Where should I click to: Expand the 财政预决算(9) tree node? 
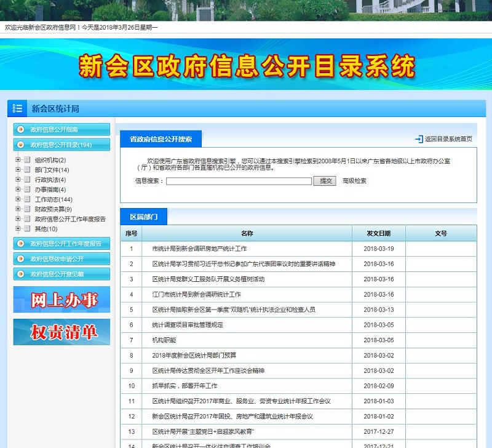click(18, 209)
